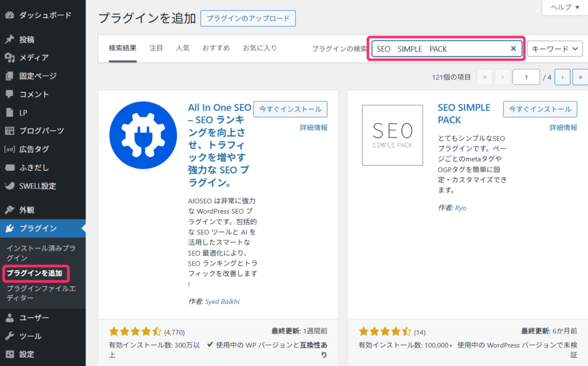588x366 pixels.
Task: Click the 広告タグ [ad] icon
Action: (x=10, y=149)
